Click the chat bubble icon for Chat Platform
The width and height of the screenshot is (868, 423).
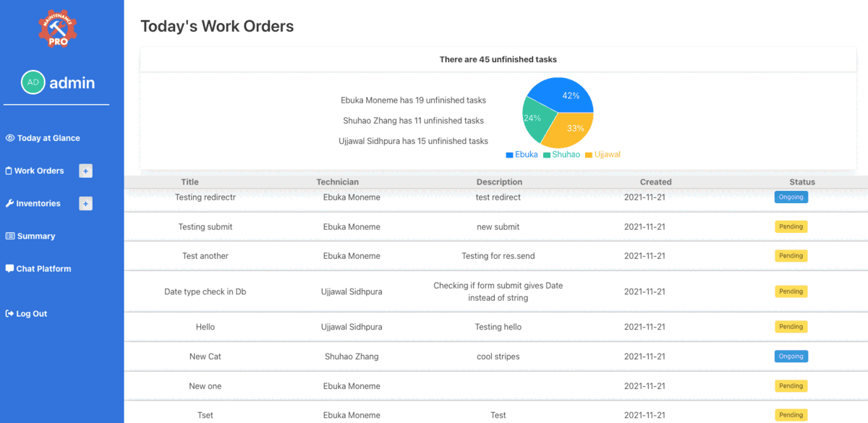9,268
